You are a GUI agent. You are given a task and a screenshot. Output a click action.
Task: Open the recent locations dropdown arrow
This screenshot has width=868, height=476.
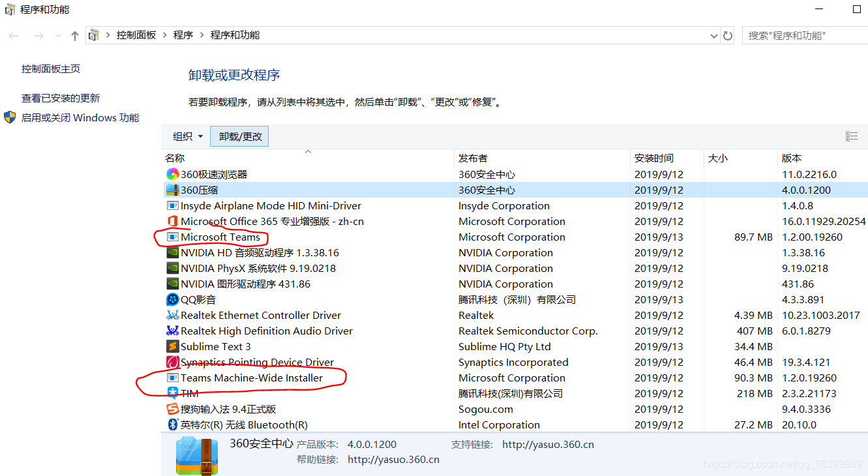58,36
